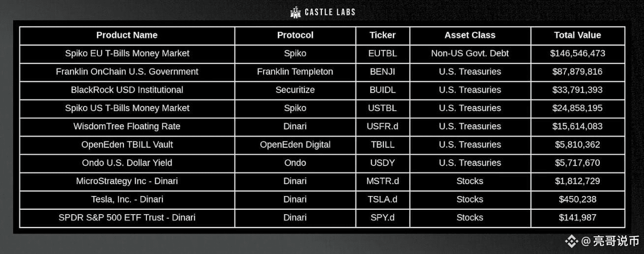This screenshot has height=254, width=644.
Task: Select the TSLA.d ticker cell
Action: pos(382,199)
